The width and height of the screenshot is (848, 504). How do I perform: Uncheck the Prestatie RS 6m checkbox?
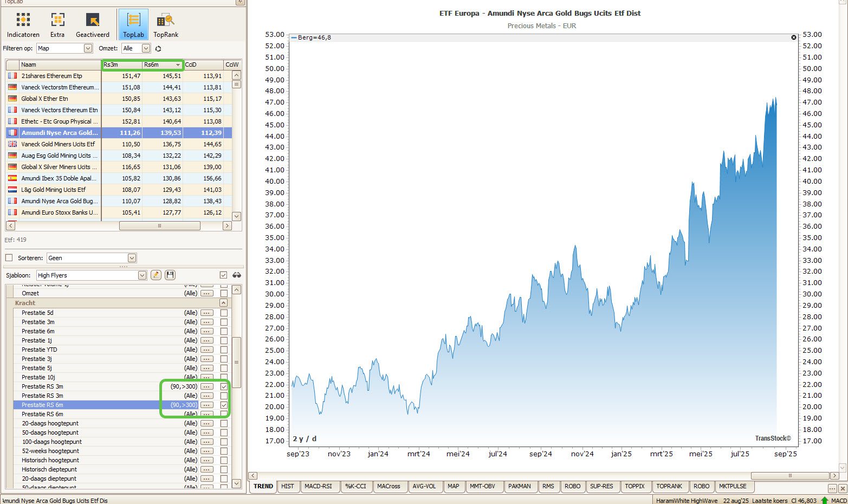[223, 405]
